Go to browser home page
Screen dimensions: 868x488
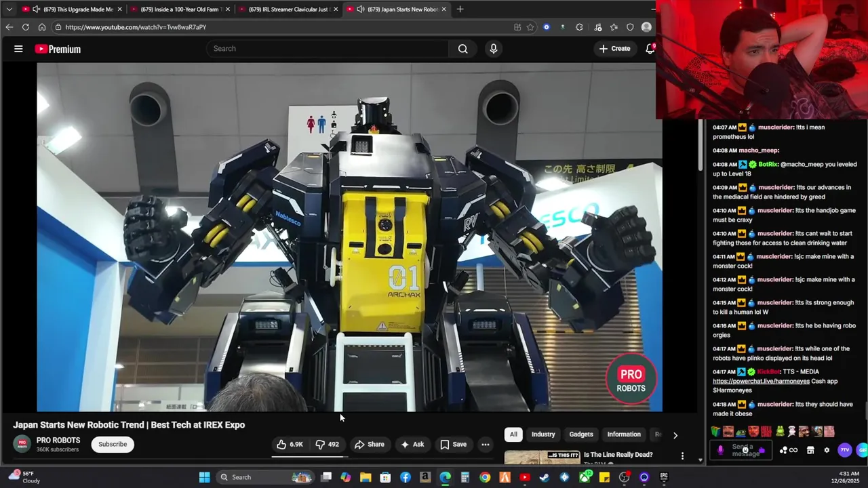point(42,27)
